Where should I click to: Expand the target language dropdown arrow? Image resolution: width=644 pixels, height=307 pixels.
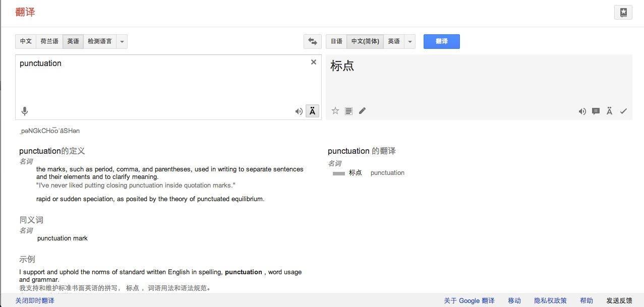click(x=409, y=41)
